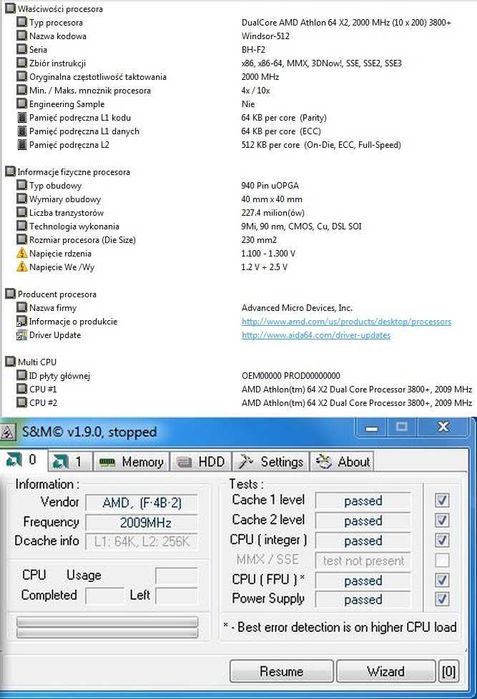Open the amd.com desktop processors link
The width and height of the screenshot is (477, 699).
(346, 321)
